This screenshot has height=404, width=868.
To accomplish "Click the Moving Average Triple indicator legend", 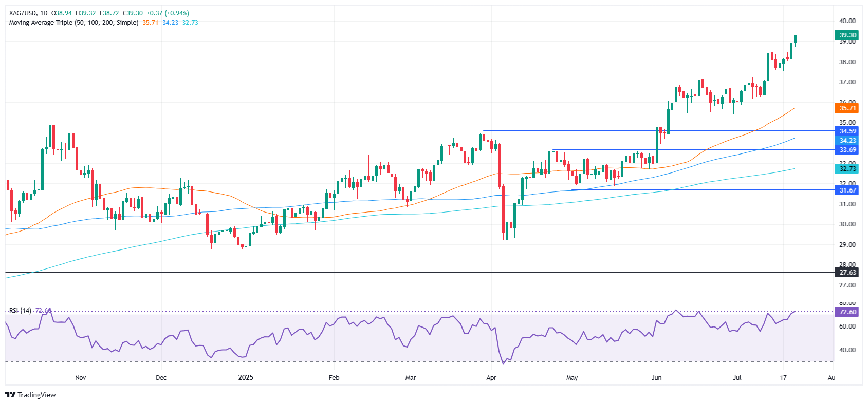I will pyautogui.click(x=73, y=23).
